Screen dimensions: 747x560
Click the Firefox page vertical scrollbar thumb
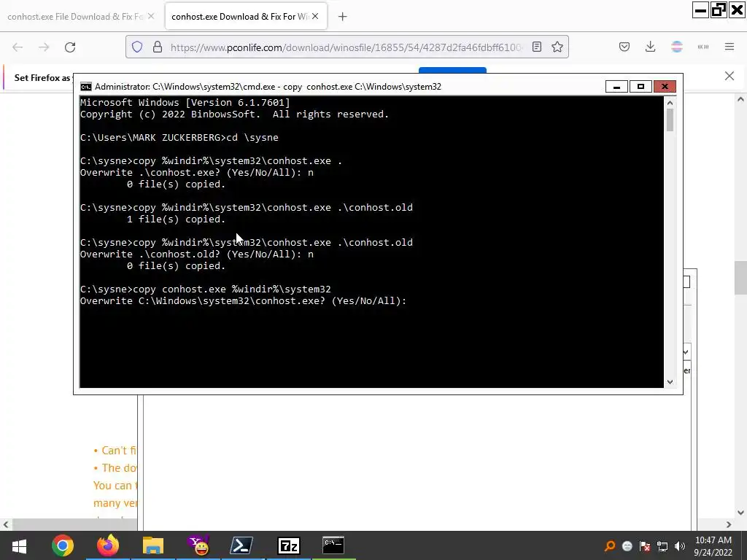click(x=740, y=278)
